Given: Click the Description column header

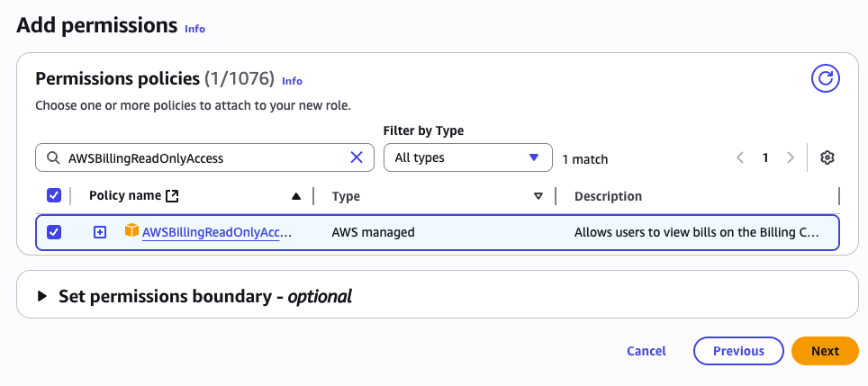Looking at the screenshot, I should click(x=608, y=196).
